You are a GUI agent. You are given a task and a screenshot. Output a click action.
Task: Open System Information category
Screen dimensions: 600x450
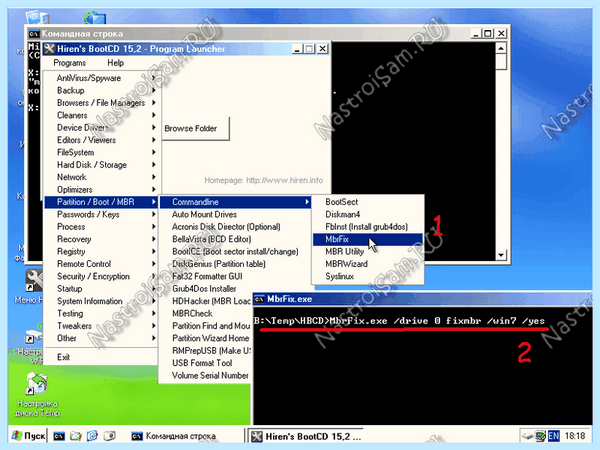[x=101, y=301]
